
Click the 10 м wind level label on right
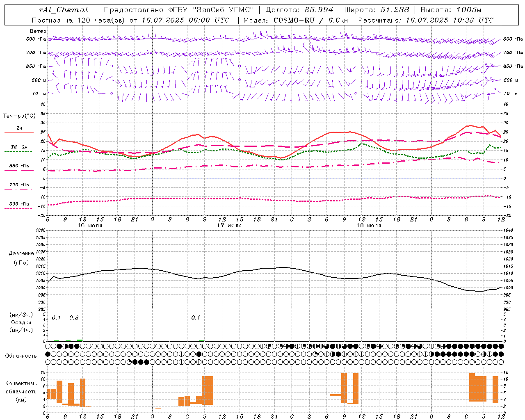510,94
